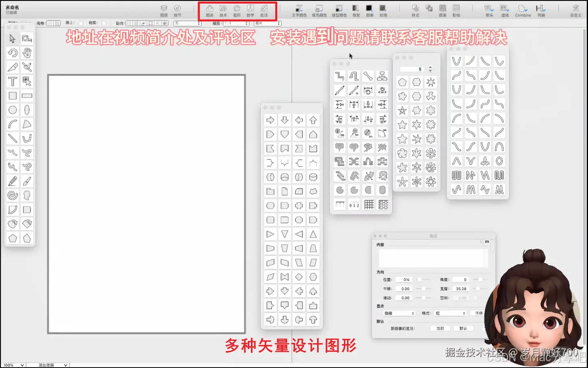Screen dimensions: 588x368
Task: Open the 缩放 1:1 scale dropdown
Action: [x=235, y=23]
